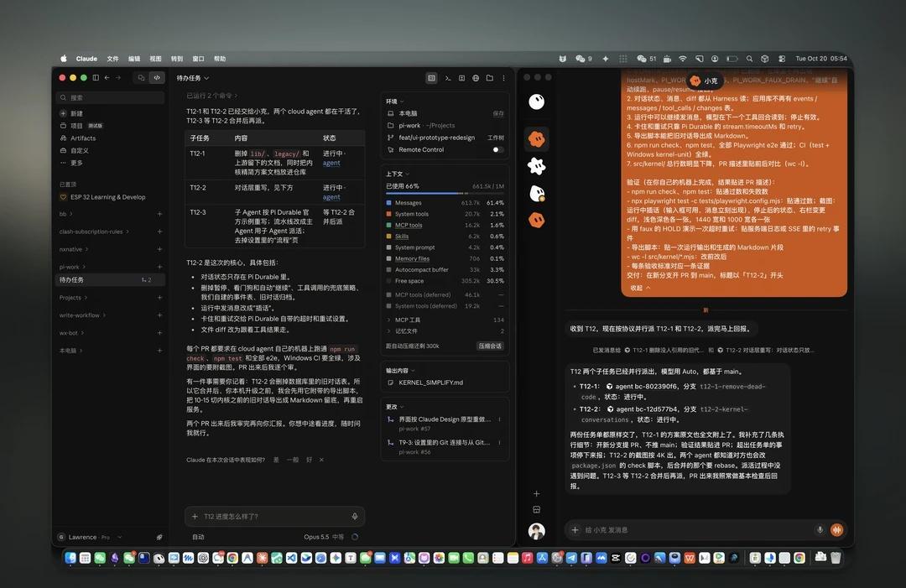Click the 搜索 search field in sidebar

coord(111,97)
